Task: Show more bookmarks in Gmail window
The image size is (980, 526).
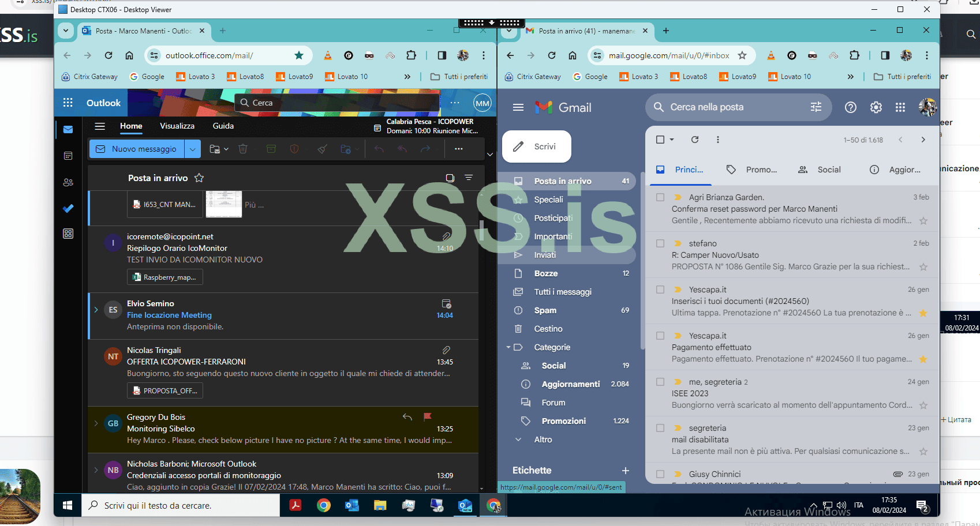Action: pyautogui.click(x=850, y=77)
